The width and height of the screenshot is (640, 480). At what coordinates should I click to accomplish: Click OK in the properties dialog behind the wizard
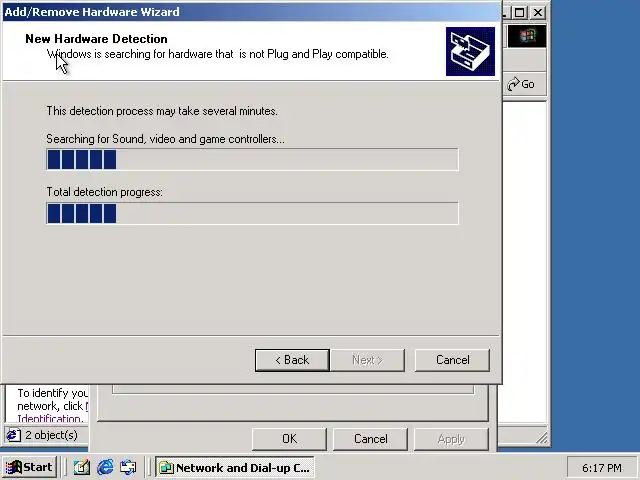point(289,439)
